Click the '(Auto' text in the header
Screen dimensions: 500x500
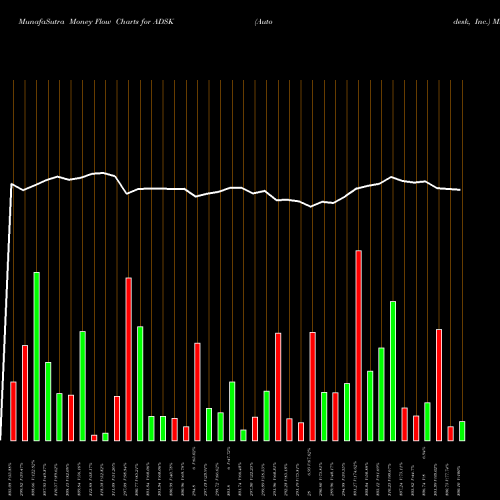(264, 22)
